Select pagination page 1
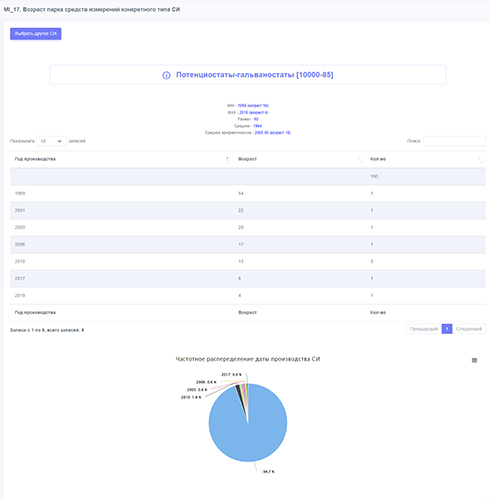Image resolution: width=489 pixels, height=500 pixels. (x=447, y=329)
